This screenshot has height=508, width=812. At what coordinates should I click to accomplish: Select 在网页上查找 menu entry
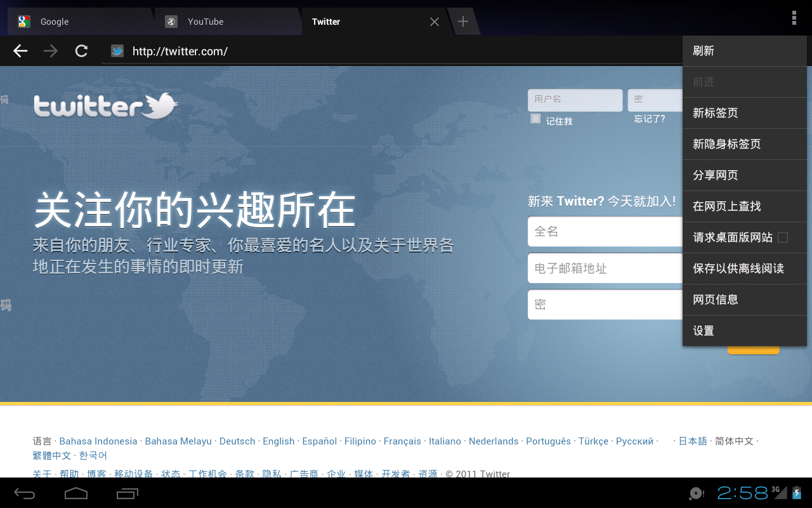coord(745,206)
